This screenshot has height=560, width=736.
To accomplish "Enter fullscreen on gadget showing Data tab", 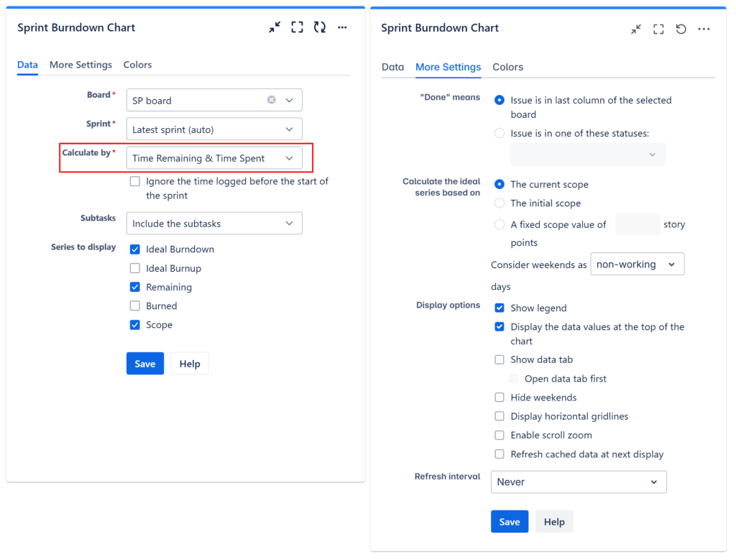I will pos(297,27).
